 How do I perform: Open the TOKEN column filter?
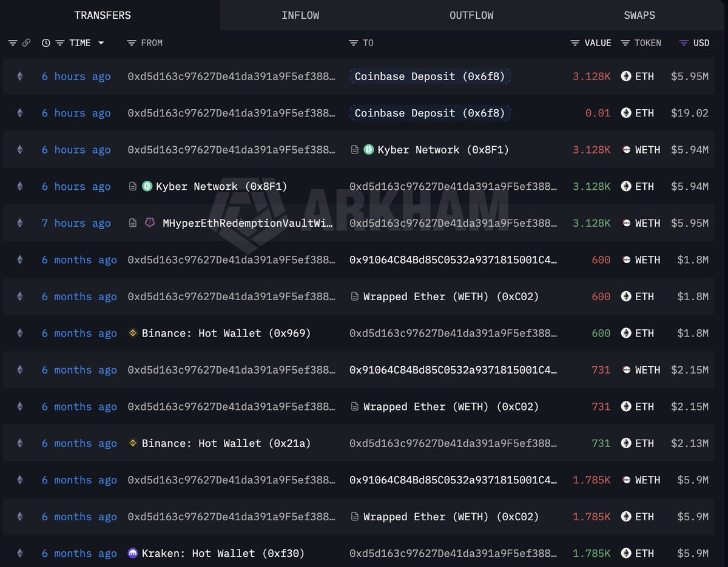tap(625, 43)
